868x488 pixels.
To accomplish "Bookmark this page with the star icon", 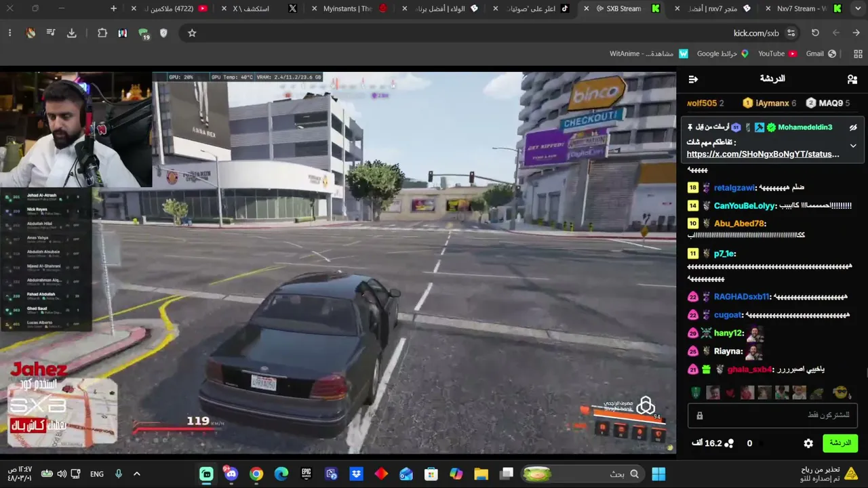I will 192,33.
